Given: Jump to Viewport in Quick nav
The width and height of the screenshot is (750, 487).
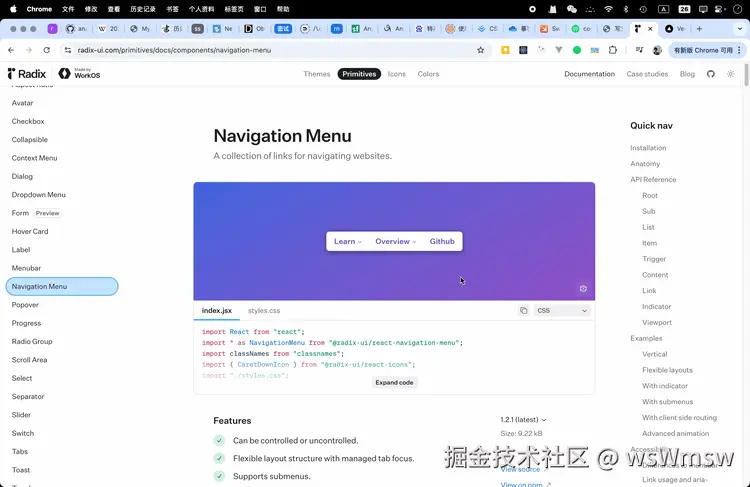Looking at the screenshot, I should tap(657, 322).
